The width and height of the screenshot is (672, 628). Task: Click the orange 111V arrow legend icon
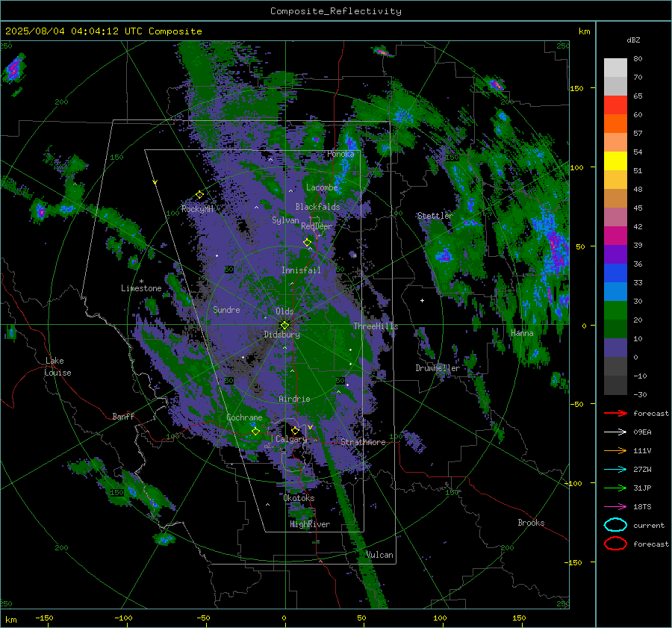(x=615, y=450)
